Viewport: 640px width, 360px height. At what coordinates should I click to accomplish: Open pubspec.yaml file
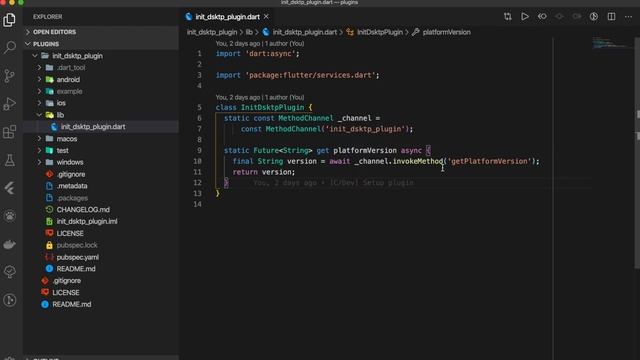point(100,257)
